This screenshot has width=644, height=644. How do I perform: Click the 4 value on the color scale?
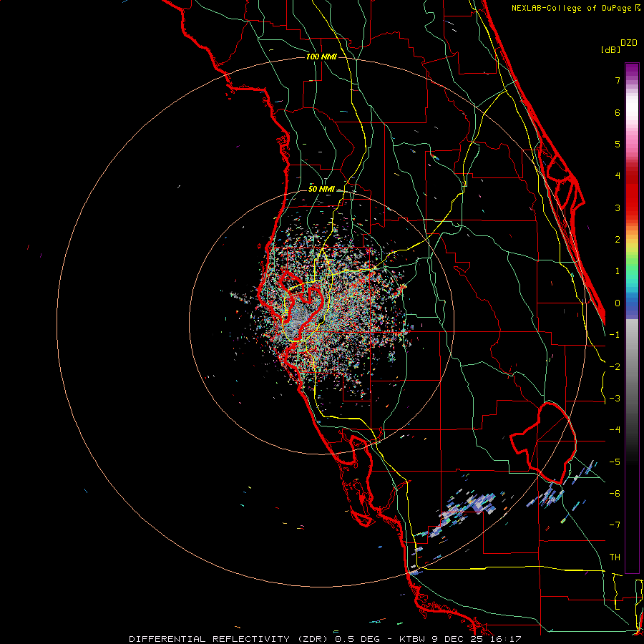(618, 176)
